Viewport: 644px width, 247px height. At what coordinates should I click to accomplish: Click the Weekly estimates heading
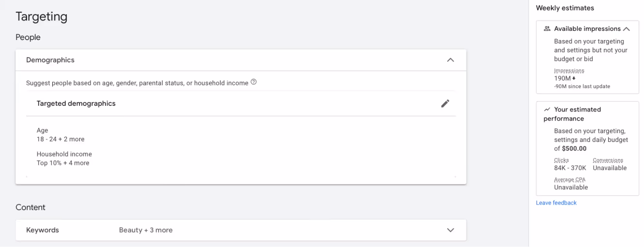[x=565, y=8]
